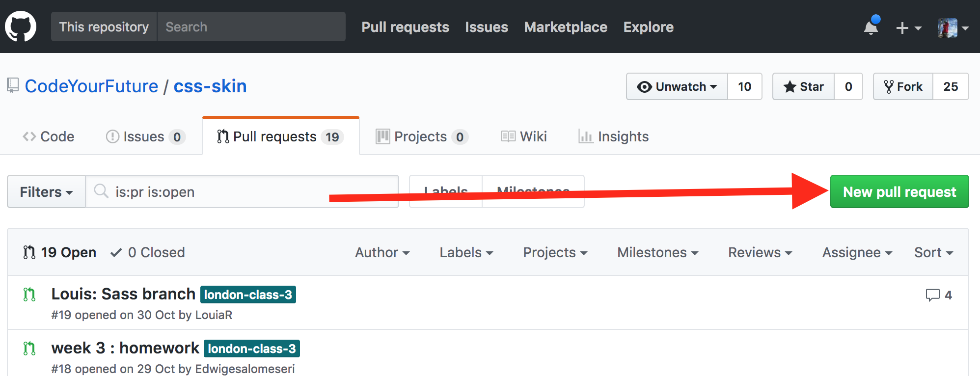Image resolution: width=980 pixels, height=376 pixels.
Task: Click the open pull request icon beside week 3 : homework
Action: (x=29, y=349)
